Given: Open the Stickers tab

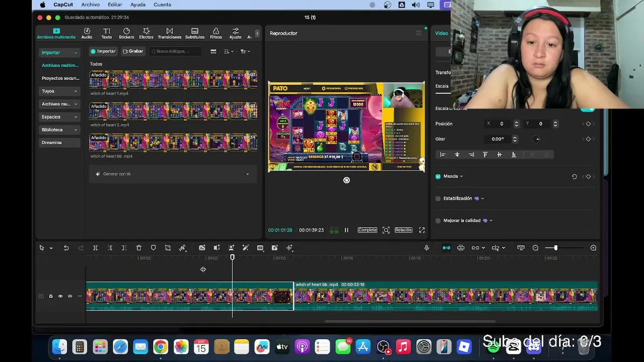Looking at the screenshot, I should tap(126, 34).
